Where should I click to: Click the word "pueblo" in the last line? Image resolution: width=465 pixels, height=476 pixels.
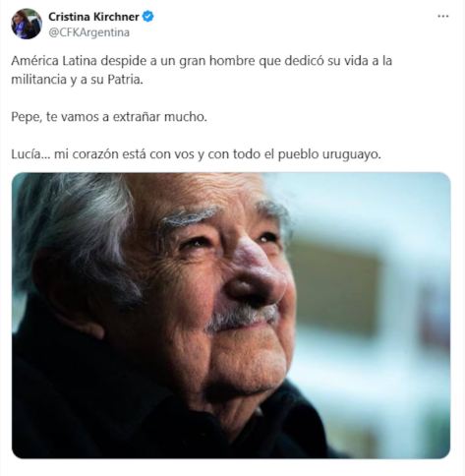[x=298, y=154]
